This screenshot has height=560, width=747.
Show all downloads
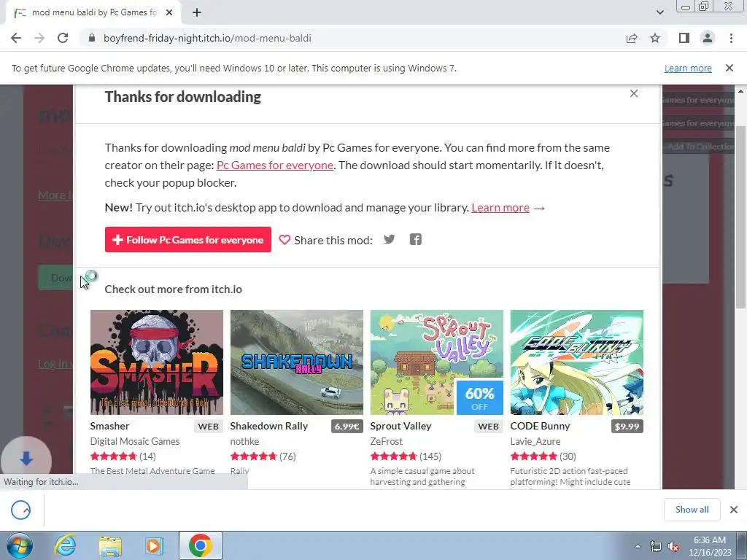[x=692, y=510]
